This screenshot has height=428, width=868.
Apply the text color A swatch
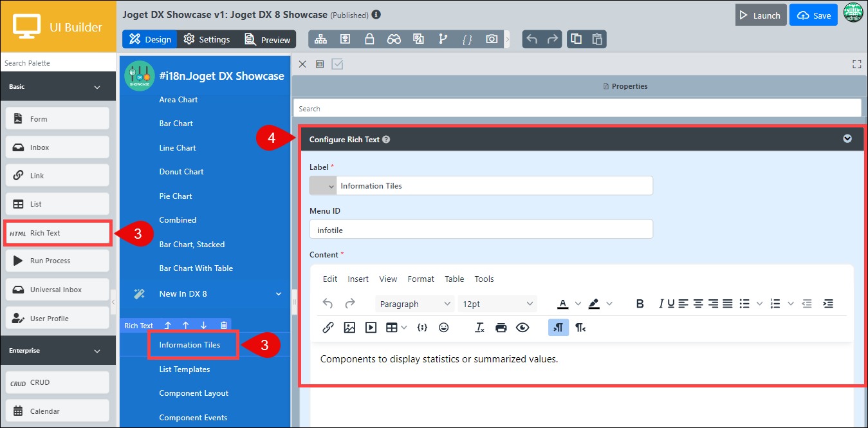563,304
